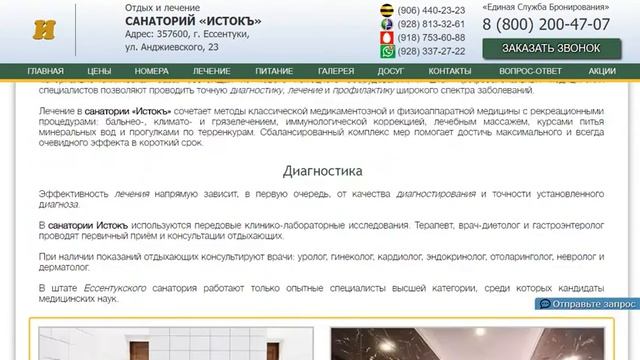Click phone number (918) 753-60-88
Image resolution: width=640 pixels, height=360 pixels.
[x=431, y=38]
